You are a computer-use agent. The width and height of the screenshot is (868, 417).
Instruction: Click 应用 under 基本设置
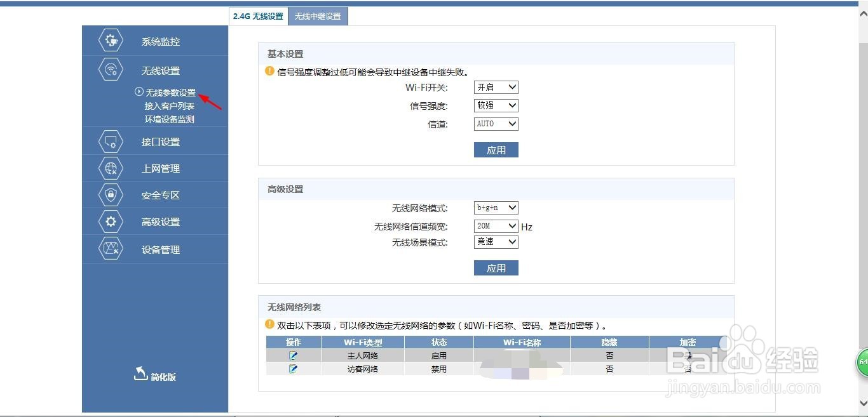496,150
